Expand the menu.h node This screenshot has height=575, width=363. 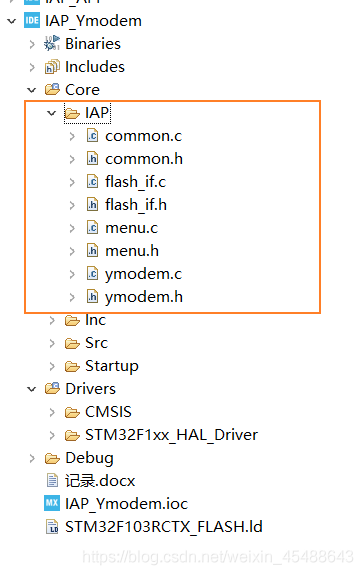point(72,251)
